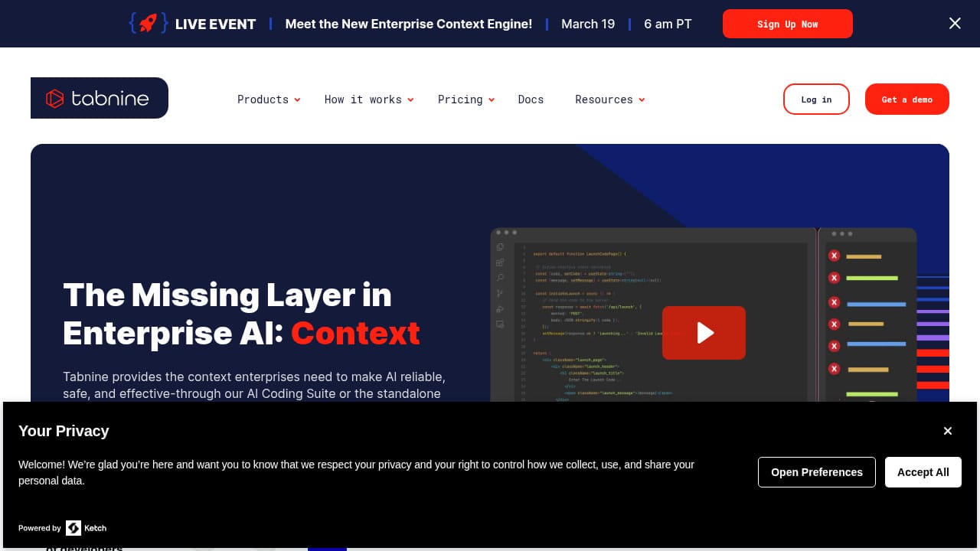Select the Log in link
The image size is (980, 551).
(x=816, y=99)
